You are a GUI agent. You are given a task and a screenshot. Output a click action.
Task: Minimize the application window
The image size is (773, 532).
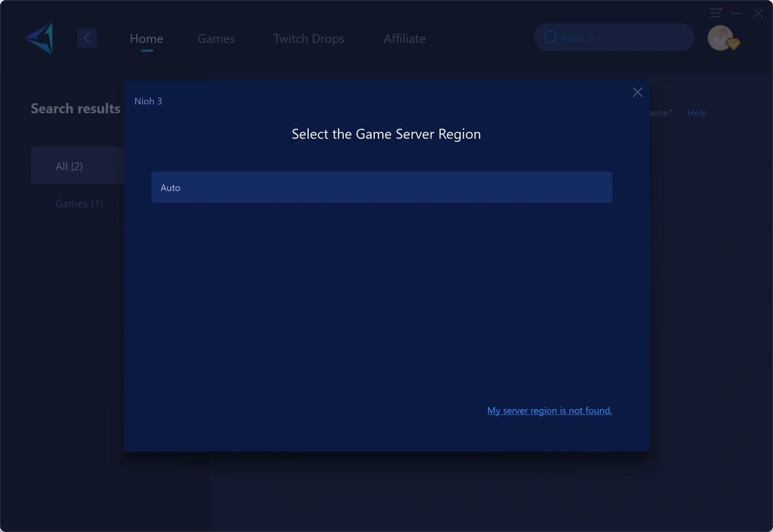point(737,13)
